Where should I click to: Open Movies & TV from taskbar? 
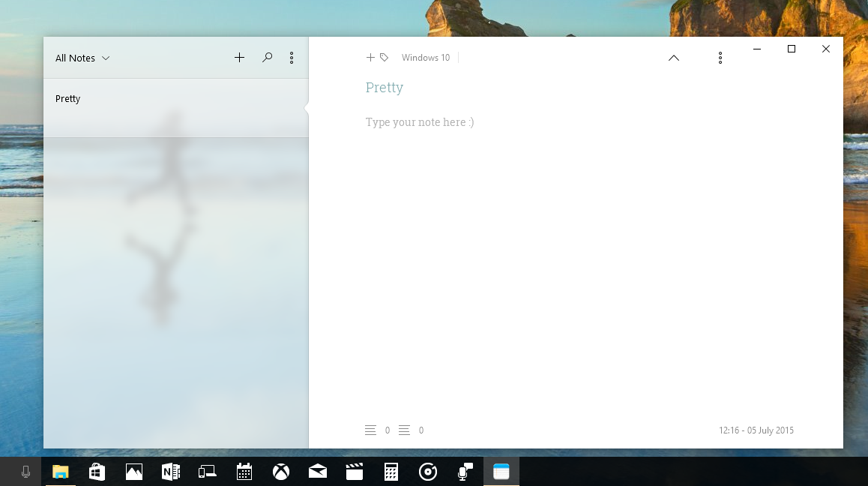point(355,472)
